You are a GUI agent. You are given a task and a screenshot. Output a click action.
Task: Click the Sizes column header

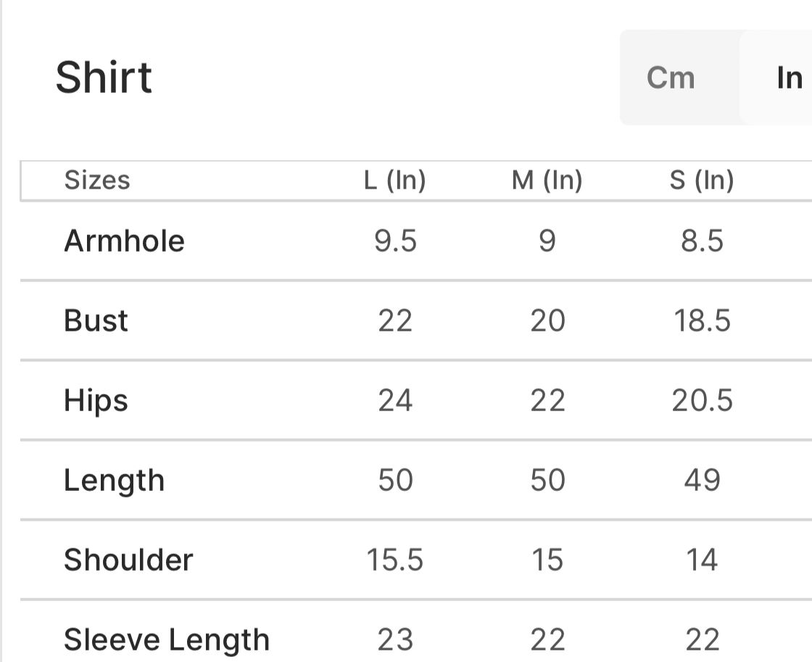(x=97, y=180)
